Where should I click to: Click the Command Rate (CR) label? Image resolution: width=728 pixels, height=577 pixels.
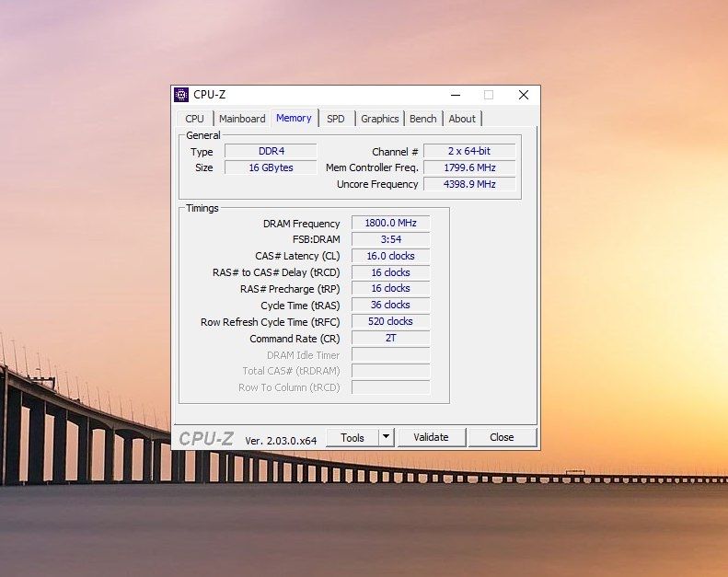point(295,339)
